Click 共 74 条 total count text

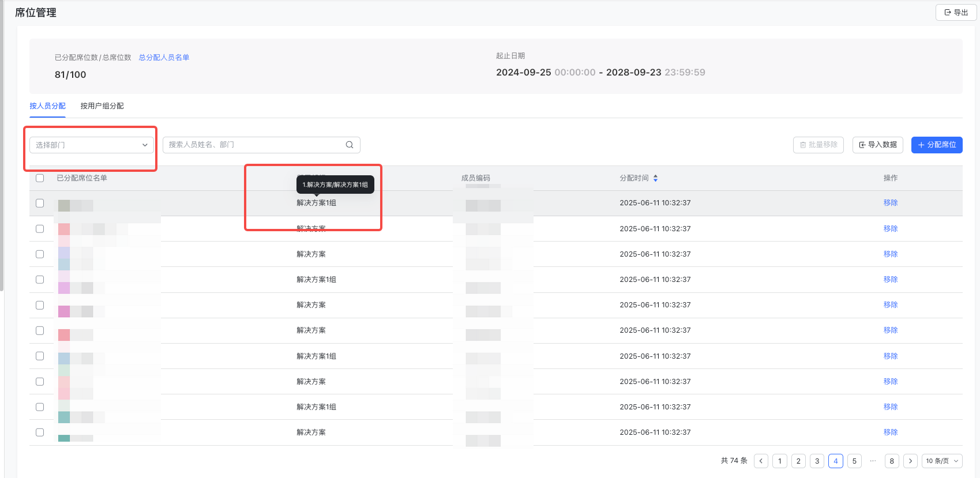pos(734,461)
